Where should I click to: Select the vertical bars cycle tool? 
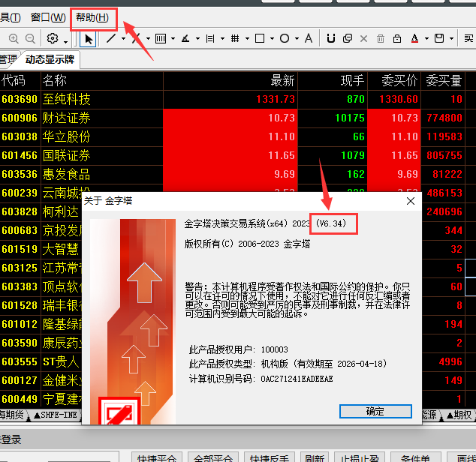pyautogui.click(x=161, y=39)
